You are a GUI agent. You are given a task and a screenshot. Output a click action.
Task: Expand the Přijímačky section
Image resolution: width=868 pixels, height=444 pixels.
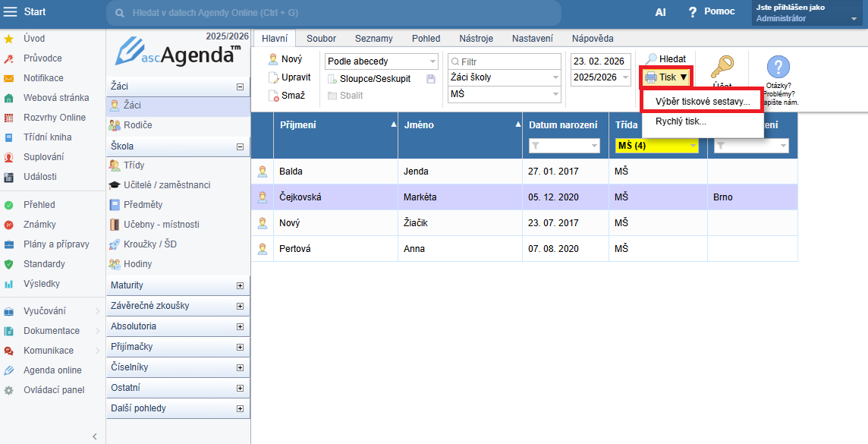coord(241,347)
